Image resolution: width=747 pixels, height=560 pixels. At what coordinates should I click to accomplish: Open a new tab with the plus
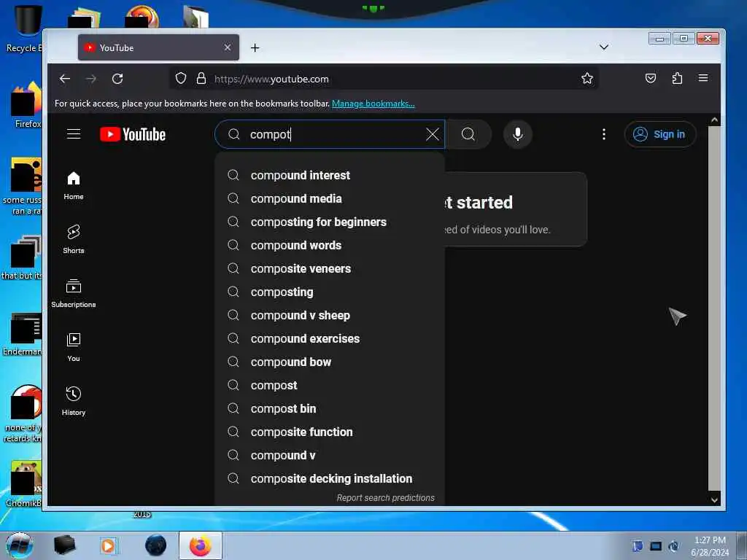tap(255, 47)
